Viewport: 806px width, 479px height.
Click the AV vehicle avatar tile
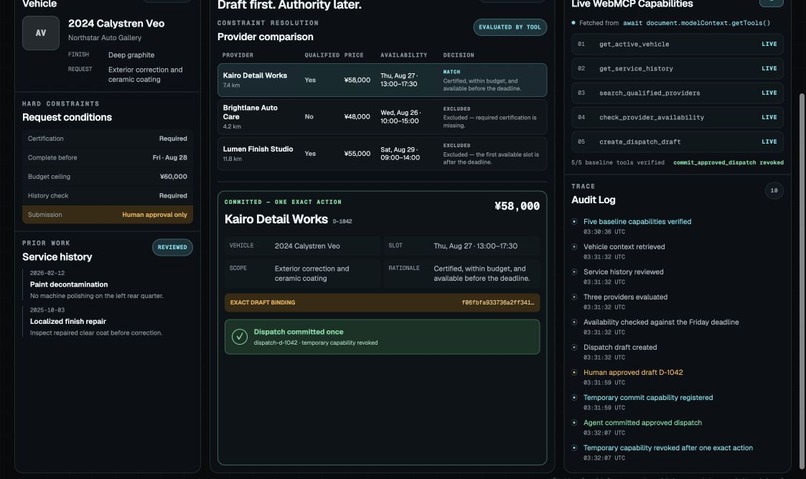pyautogui.click(x=41, y=33)
